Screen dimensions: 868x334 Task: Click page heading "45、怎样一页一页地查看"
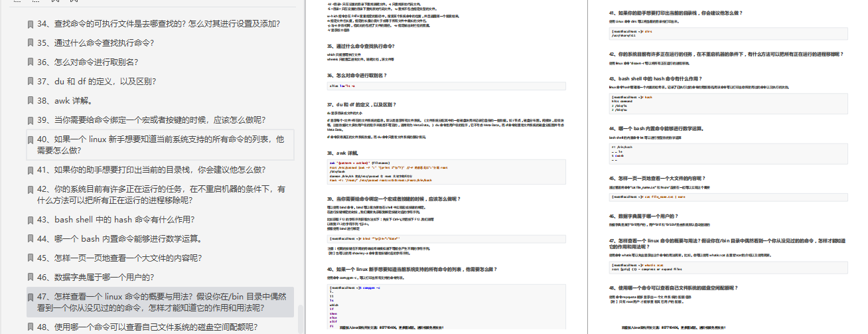click(x=657, y=178)
